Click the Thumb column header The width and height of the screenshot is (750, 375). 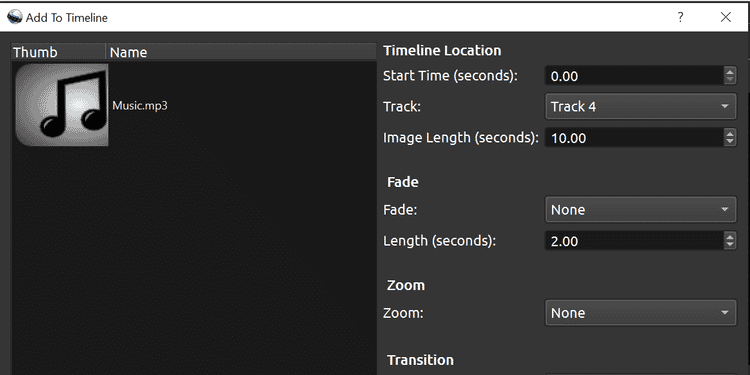(x=58, y=52)
